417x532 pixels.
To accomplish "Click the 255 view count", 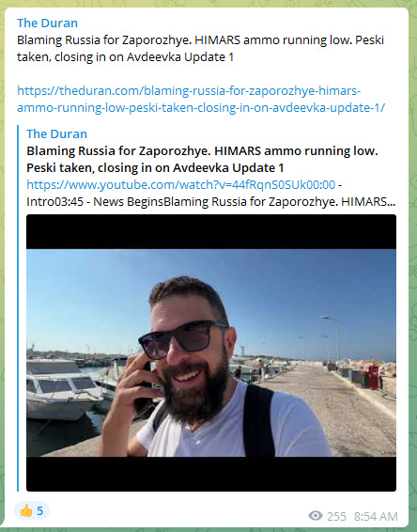I will tap(336, 516).
